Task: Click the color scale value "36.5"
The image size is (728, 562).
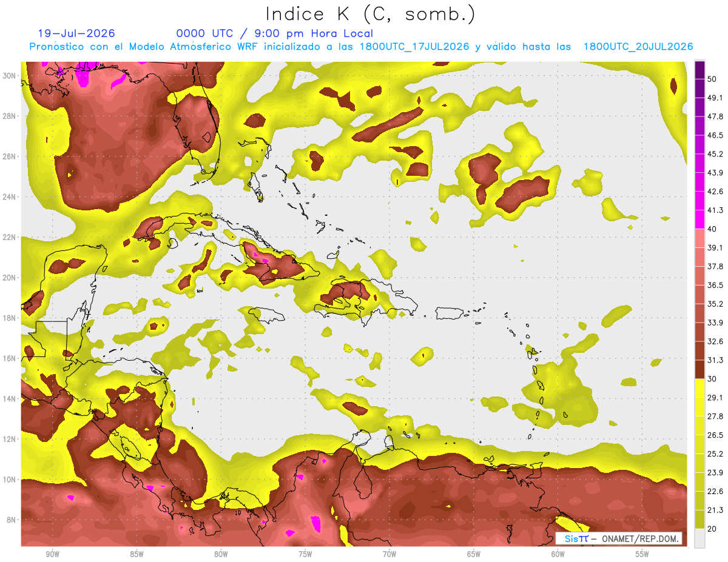Action: (x=715, y=285)
